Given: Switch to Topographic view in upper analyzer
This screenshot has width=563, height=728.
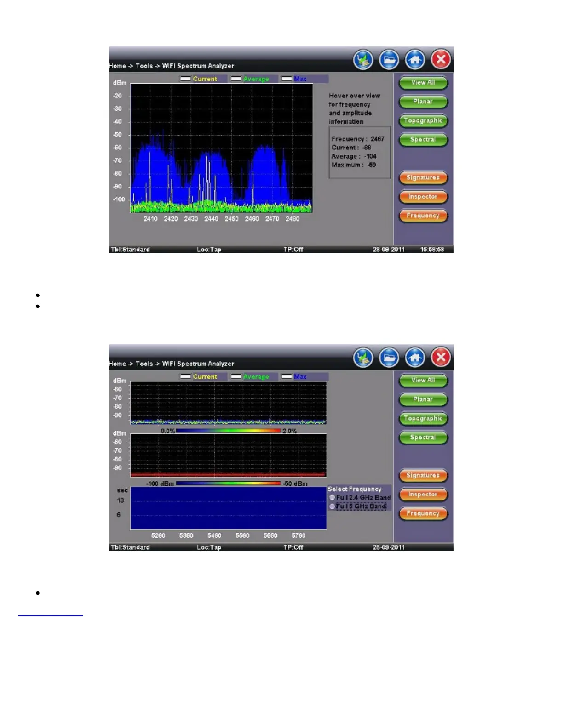Looking at the screenshot, I should point(423,121).
